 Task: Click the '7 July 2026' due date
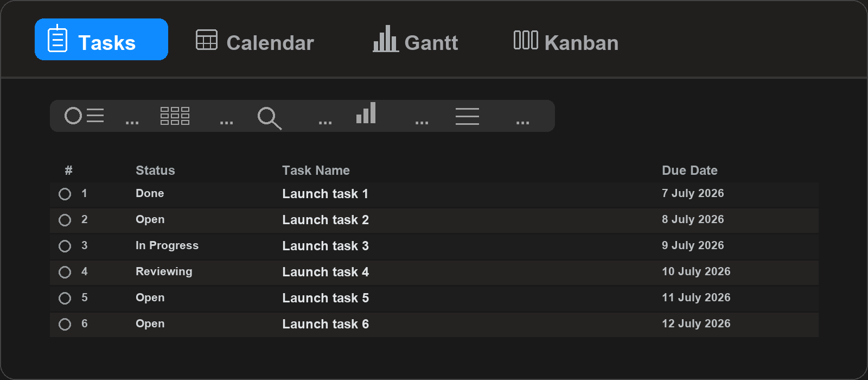pos(693,193)
